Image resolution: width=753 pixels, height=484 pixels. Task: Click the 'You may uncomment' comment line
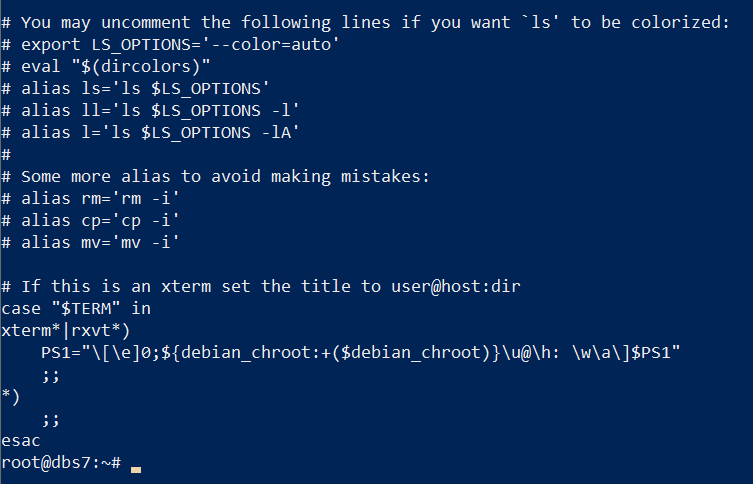365,23
